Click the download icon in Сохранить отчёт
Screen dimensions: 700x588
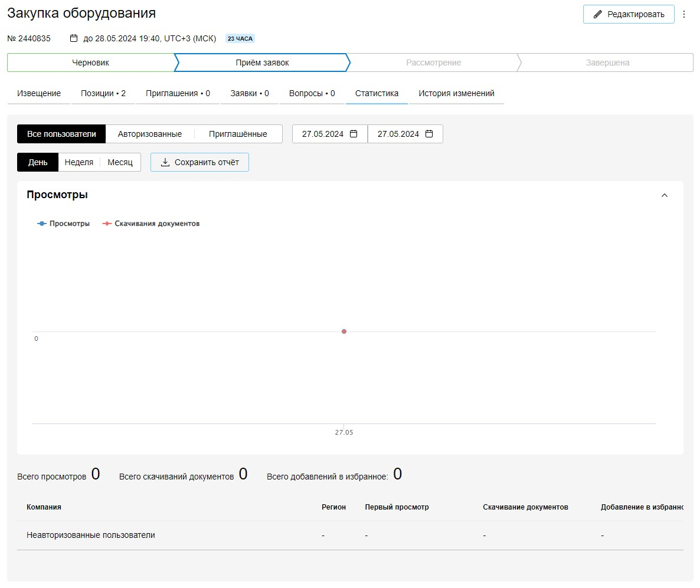pos(165,162)
